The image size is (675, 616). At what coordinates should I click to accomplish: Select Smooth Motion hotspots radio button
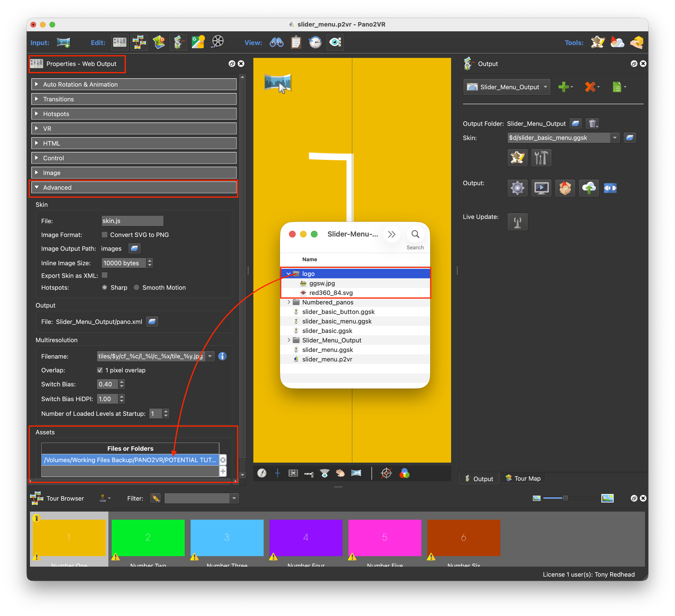click(x=136, y=287)
